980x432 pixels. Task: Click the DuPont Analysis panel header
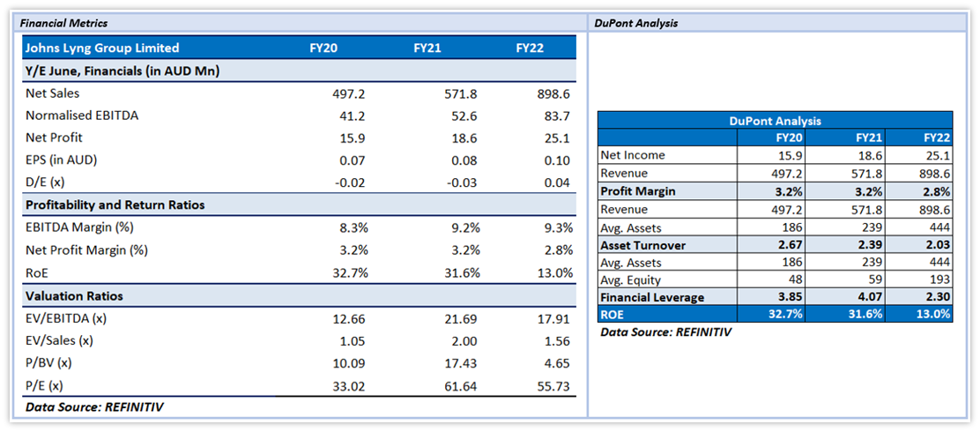[x=635, y=23]
